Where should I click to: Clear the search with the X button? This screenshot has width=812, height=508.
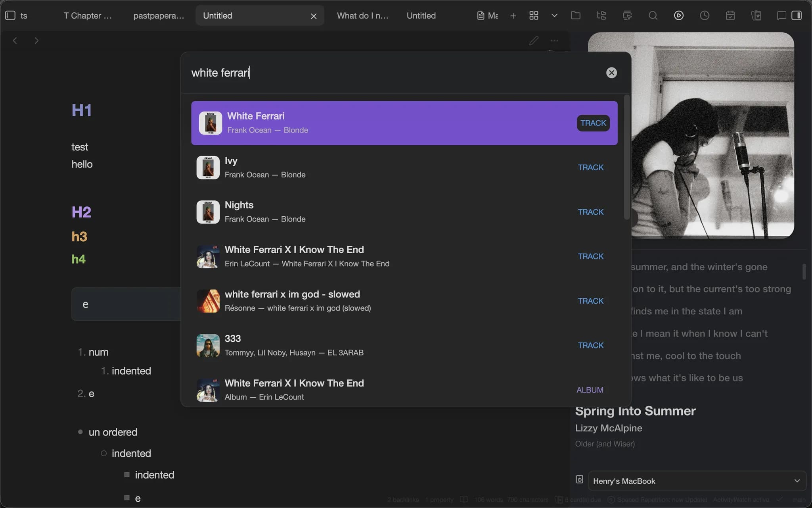[x=611, y=73]
